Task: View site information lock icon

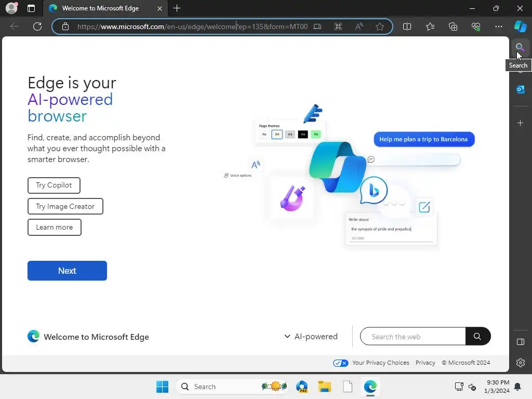Action: (65, 26)
